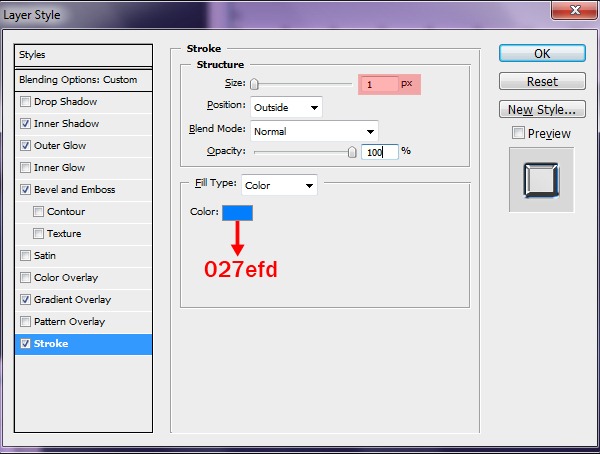The height and width of the screenshot is (454, 600).
Task: Click the OK button
Action: (542, 53)
